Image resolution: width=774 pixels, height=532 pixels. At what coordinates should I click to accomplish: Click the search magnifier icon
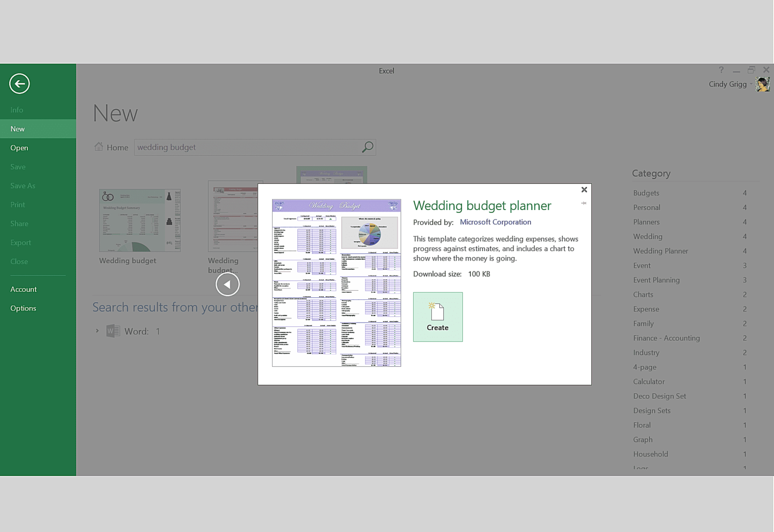coord(366,147)
